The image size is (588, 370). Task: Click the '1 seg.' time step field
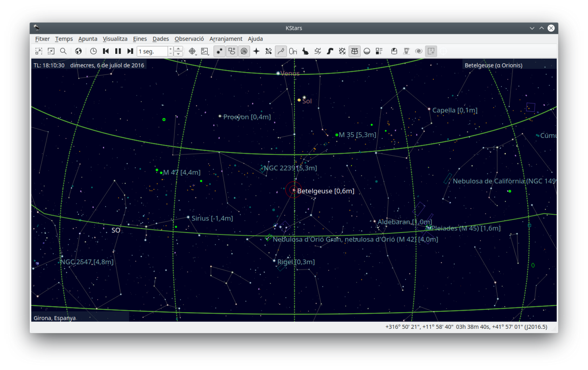[x=152, y=51]
